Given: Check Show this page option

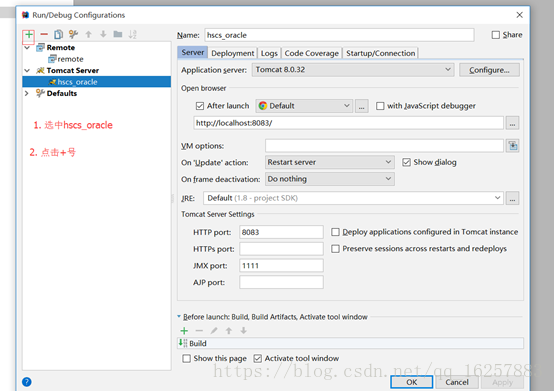Looking at the screenshot, I should [187, 359].
